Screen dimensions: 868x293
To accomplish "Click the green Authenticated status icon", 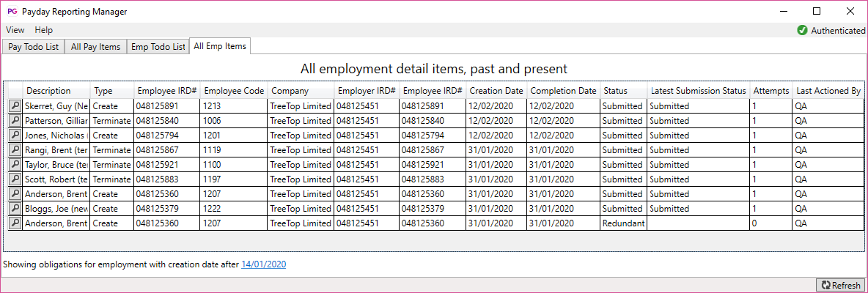I will click(x=802, y=30).
